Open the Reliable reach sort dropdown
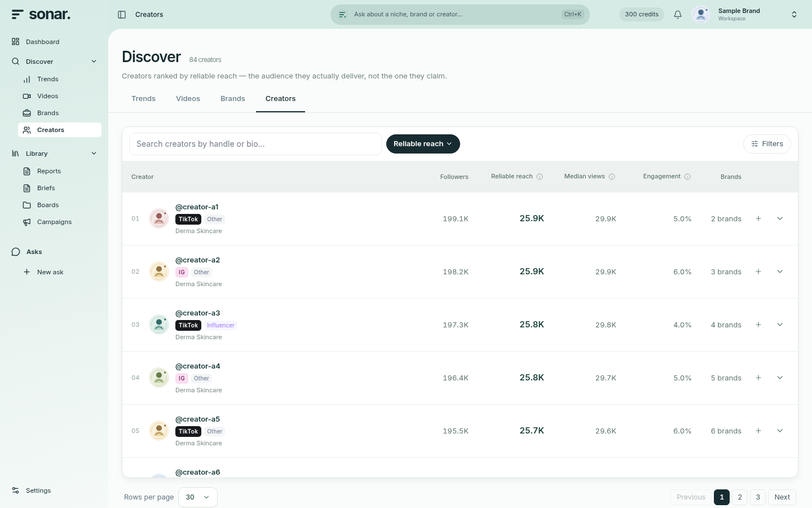This screenshot has height=508, width=812. click(423, 144)
